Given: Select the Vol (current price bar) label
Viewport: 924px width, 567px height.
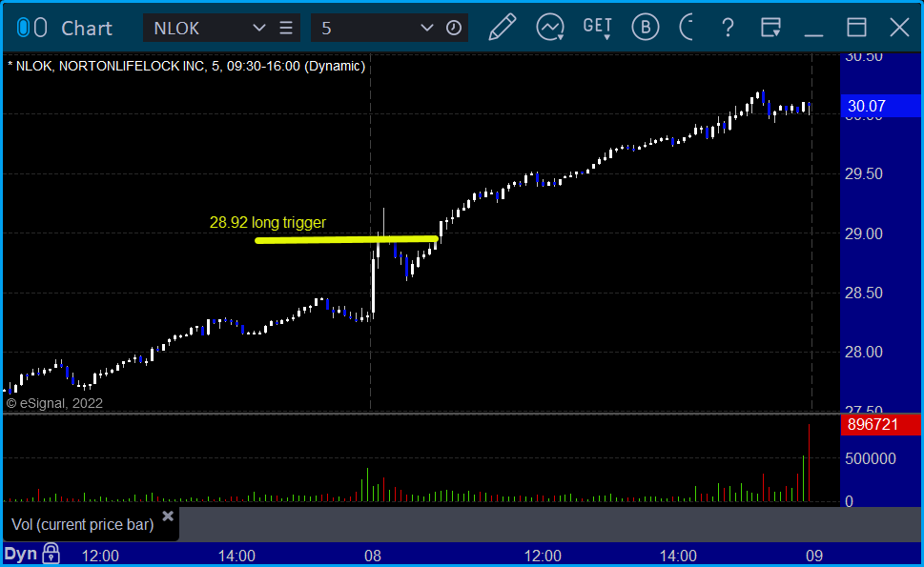Looking at the screenshot, I should [83, 525].
